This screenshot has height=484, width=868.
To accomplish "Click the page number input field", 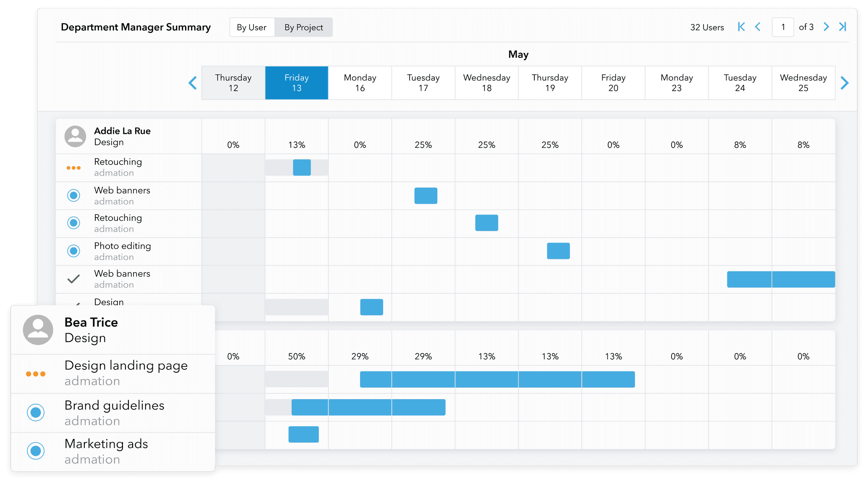I will (x=783, y=27).
